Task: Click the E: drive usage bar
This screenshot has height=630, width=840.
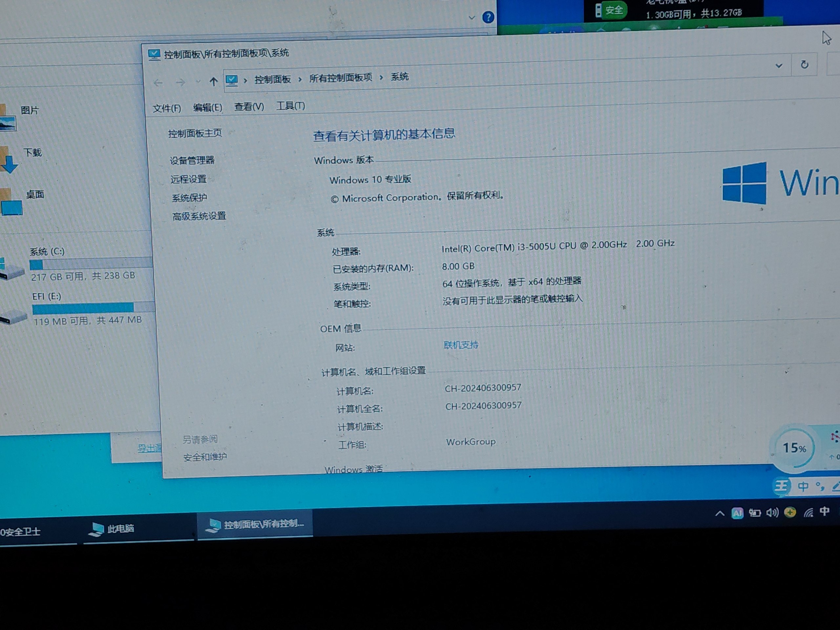Action: point(94,307)
